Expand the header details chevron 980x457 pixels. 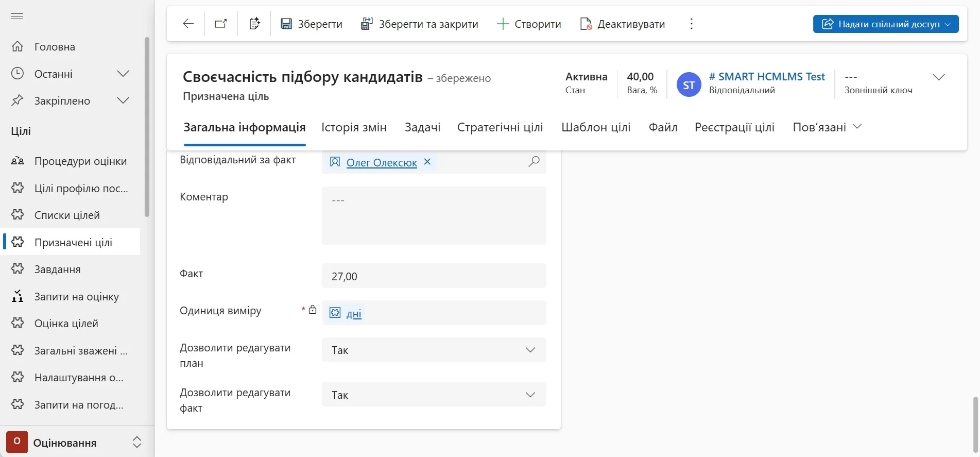click(939, 77)
